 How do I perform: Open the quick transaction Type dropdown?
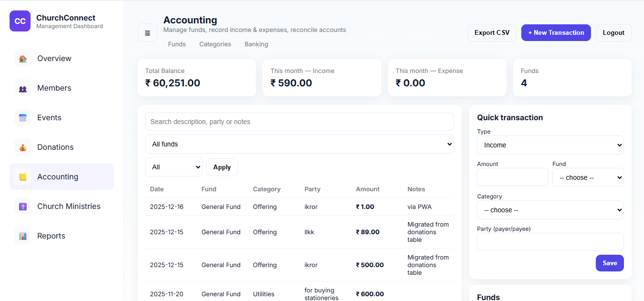[x=550, y=145]
